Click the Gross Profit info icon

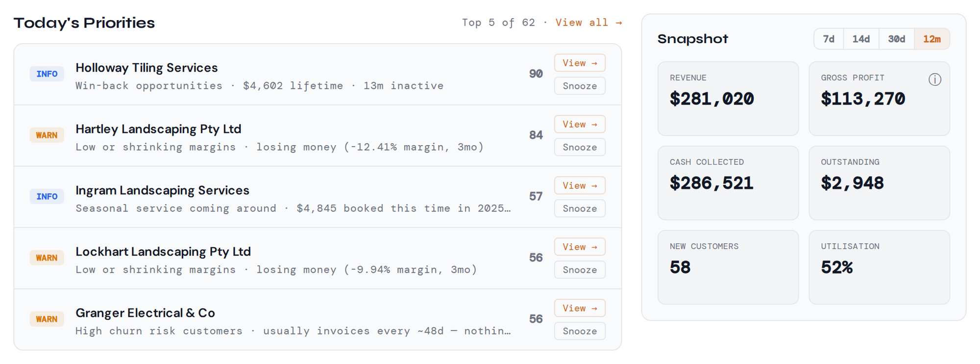934,79
